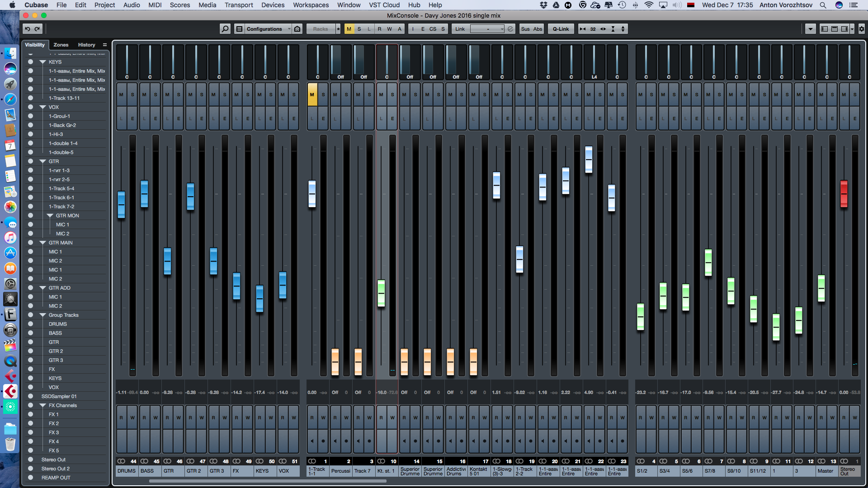Viewport: 868px width, 488px height.
Task: Collapse the GTR MON folder
Action: point(50,216)
